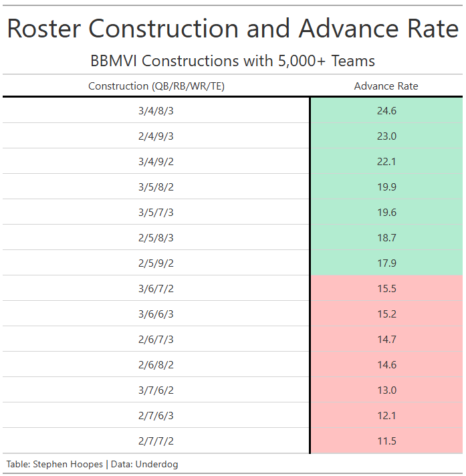466x476 pixels.
Task: Select the 3/7/6/2 construction cell
Action: (x=156, y=390)
